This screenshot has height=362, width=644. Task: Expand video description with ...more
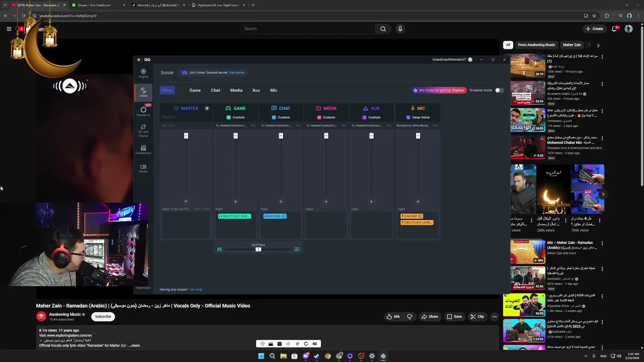134,345
